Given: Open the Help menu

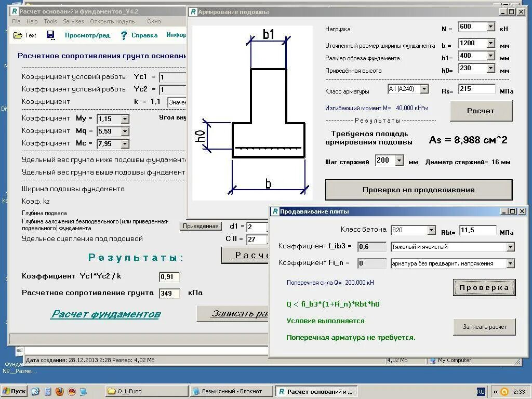Looking at the screenshot, I should (32, 21).
